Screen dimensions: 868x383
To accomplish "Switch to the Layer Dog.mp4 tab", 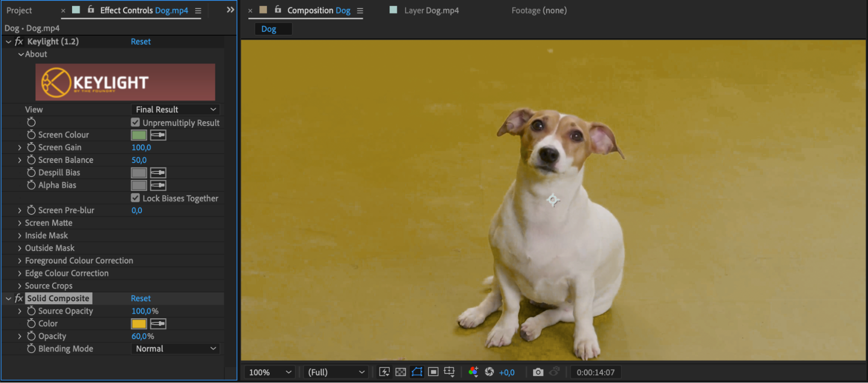I will (431, 10).
